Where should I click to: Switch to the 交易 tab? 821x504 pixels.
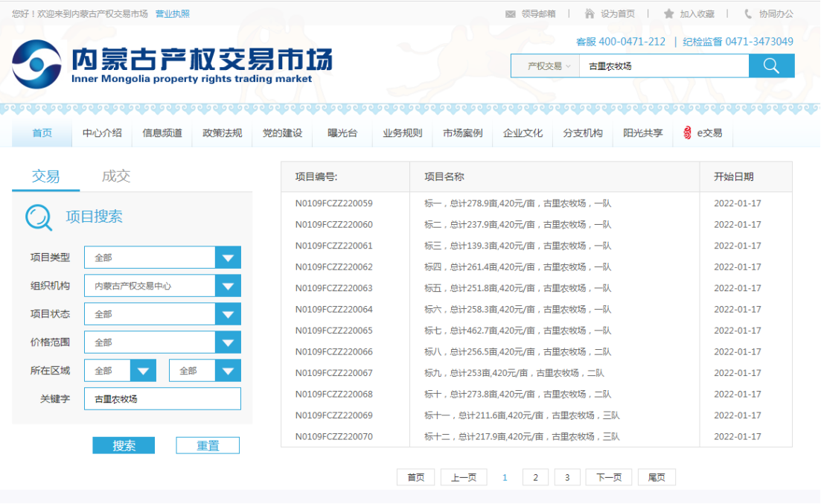[x=45, y=176]
